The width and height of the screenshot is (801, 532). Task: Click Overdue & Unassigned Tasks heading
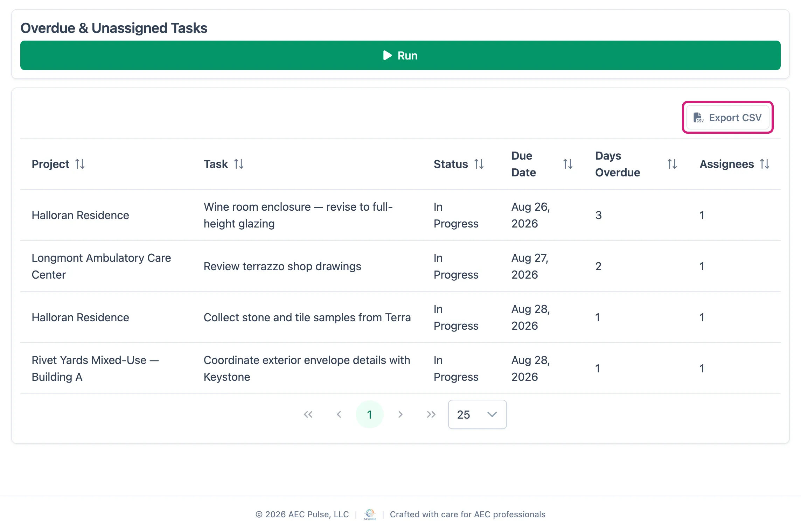pos(114,28)
